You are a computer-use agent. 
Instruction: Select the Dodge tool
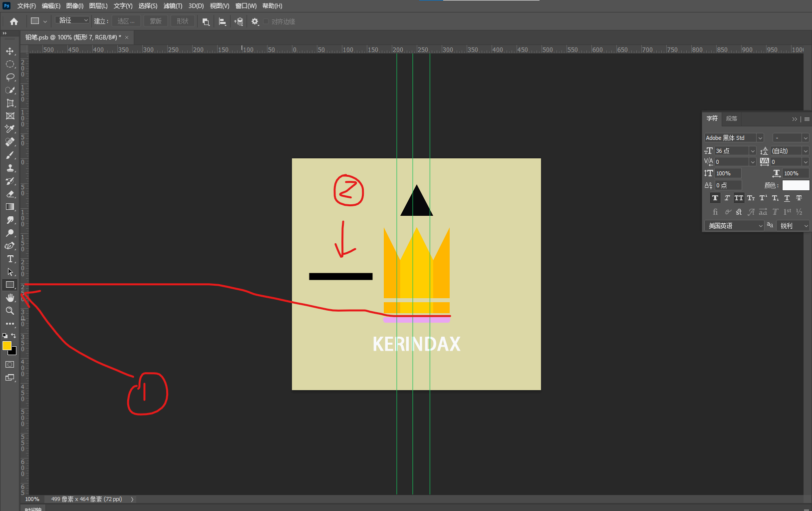[10, 233]
